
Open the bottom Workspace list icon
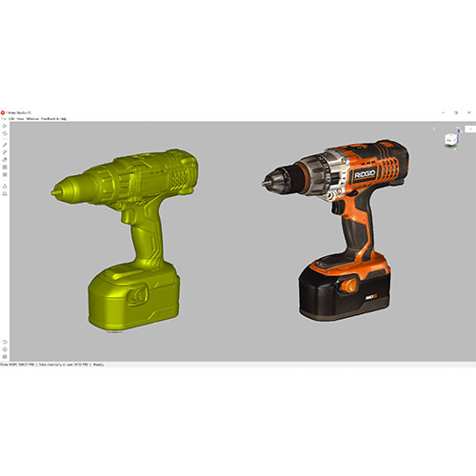(5, 357)
